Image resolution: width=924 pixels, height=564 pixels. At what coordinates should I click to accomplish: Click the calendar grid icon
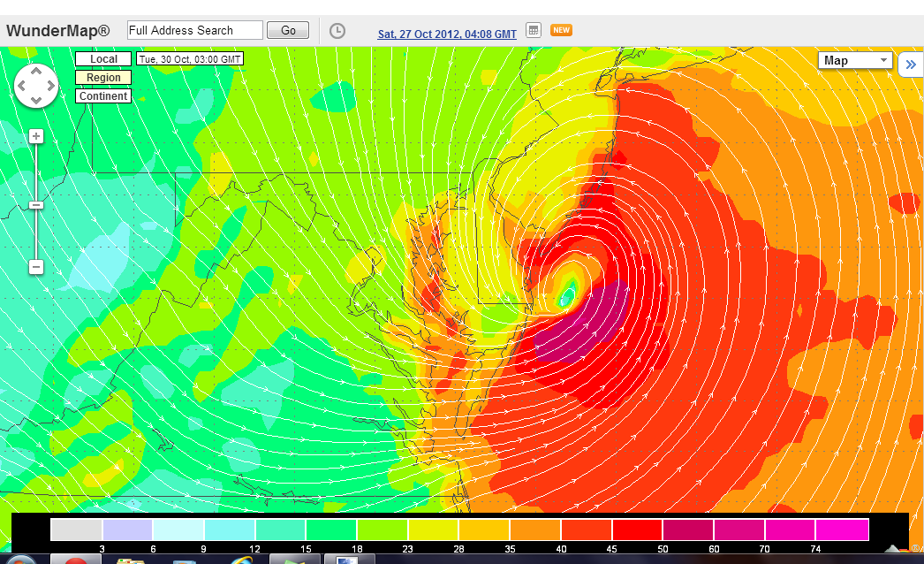click(534, 30)
